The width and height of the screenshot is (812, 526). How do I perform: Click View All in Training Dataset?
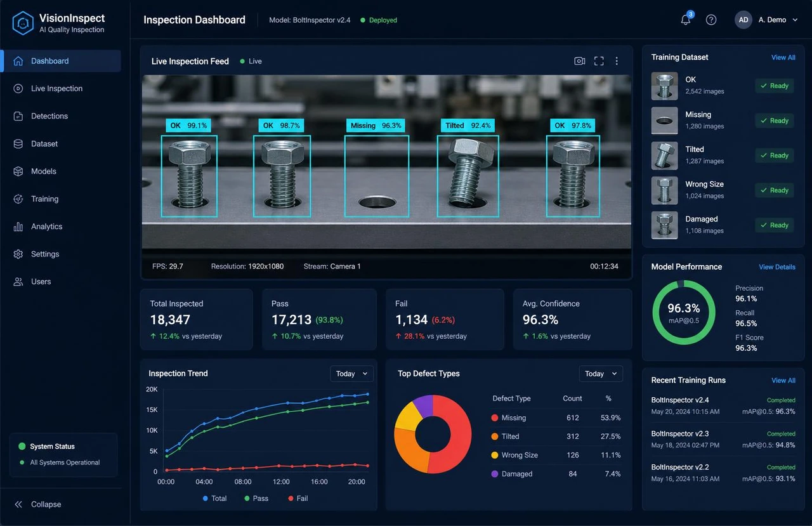click(783, 58)
